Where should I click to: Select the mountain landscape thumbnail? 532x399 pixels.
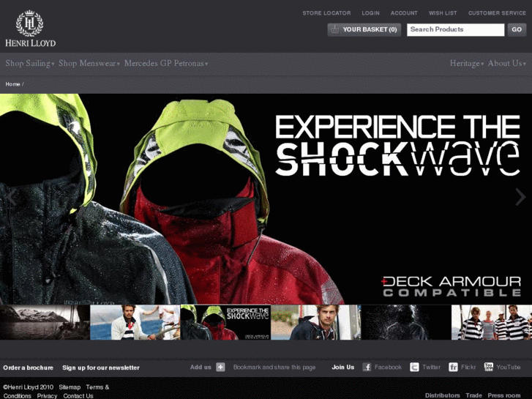[x=45, y=322]
